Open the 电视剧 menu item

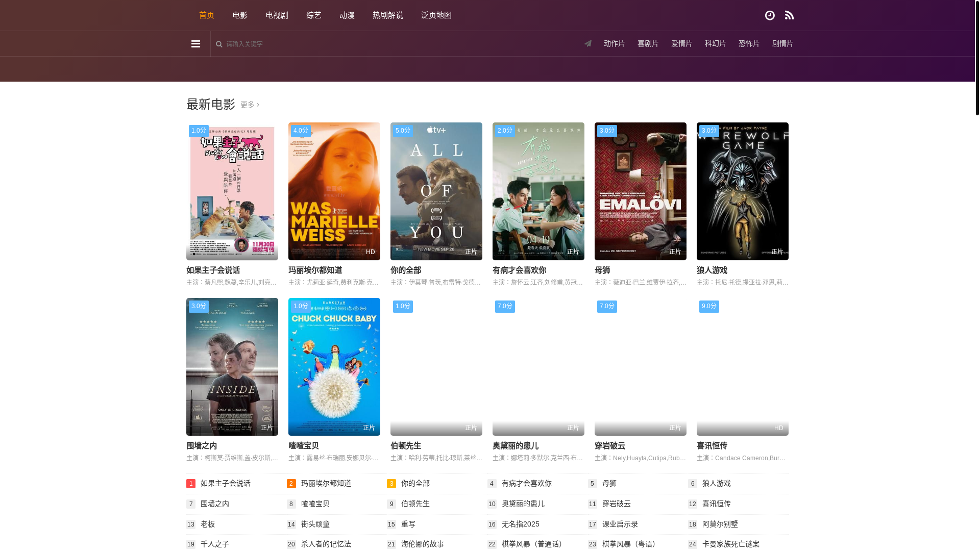pos(277,15)
